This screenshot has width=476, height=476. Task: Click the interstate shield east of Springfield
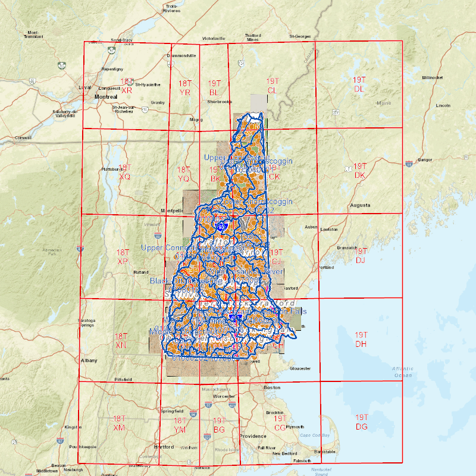(x=193, y=413)
